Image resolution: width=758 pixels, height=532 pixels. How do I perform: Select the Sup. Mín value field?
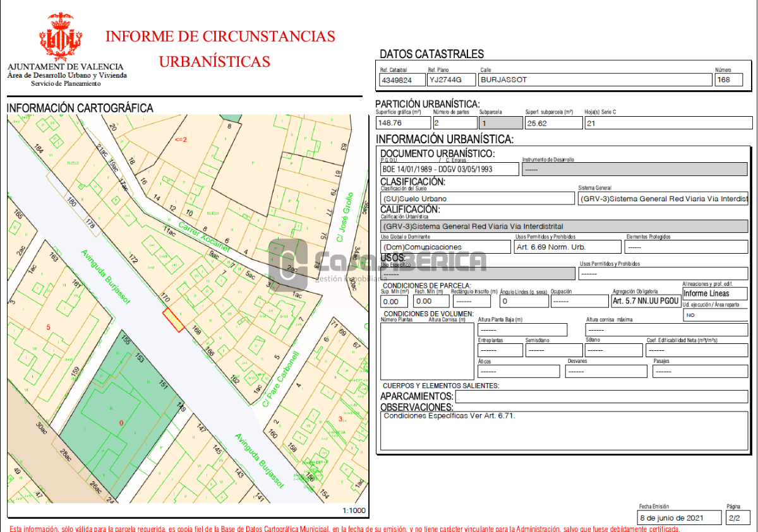[x=394, y=302]
